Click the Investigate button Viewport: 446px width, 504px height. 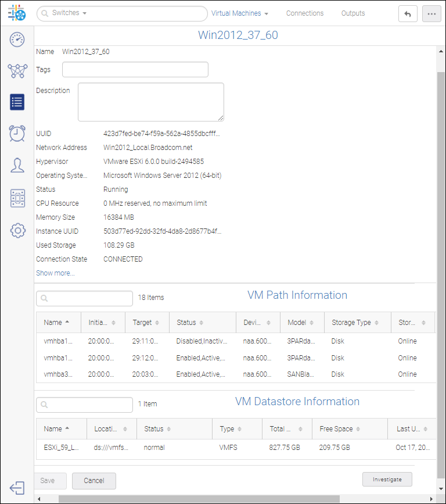click(387, 479)
